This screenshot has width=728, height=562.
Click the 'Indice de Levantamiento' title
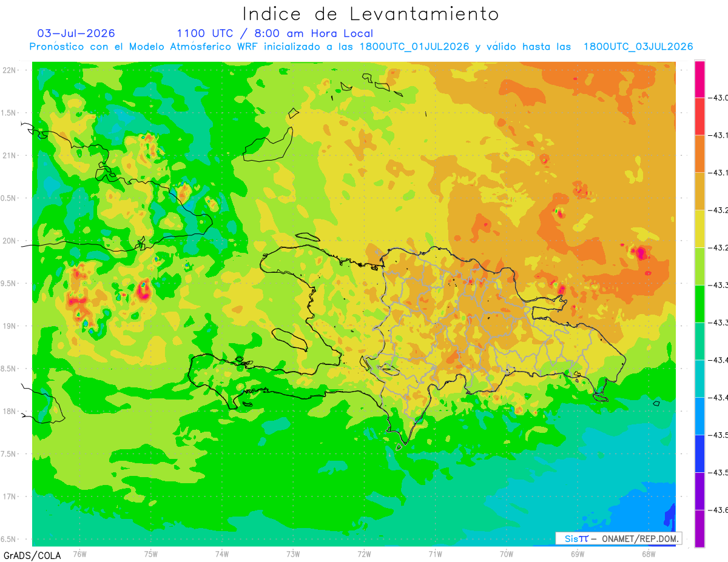tap(371, 14)
